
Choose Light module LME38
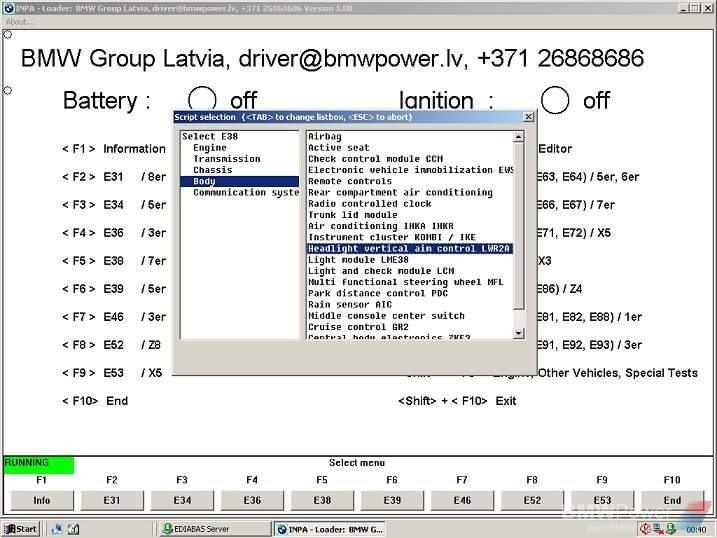pos(358,260)
